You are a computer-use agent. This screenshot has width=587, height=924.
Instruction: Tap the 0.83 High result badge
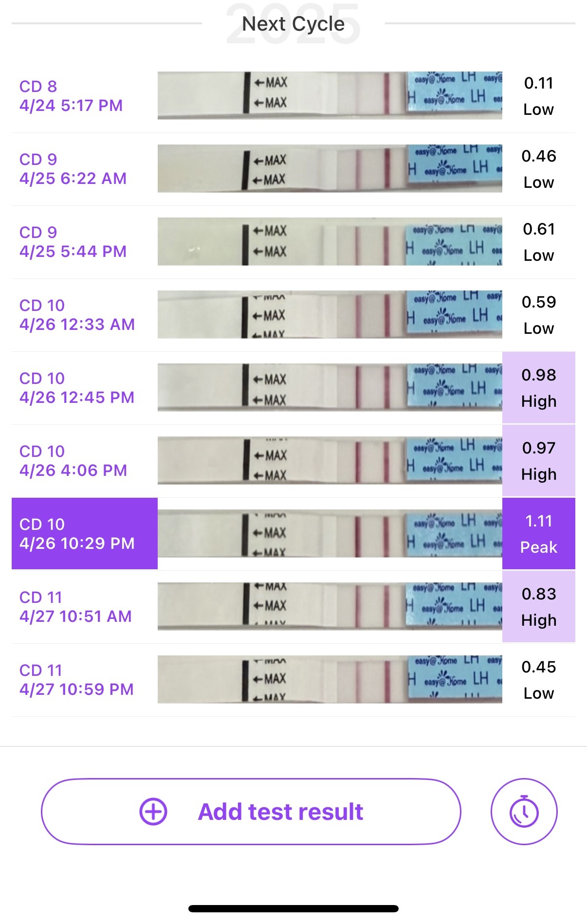tap(538, 607)
